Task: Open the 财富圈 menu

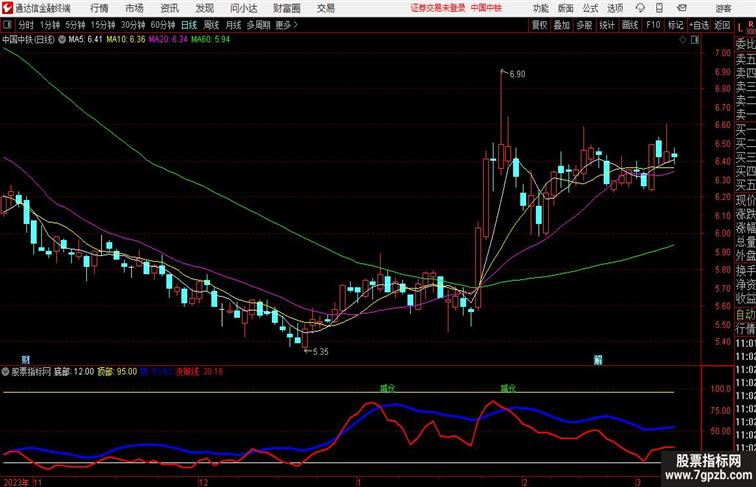Action: pyautogui.click(x=286, y=8)
